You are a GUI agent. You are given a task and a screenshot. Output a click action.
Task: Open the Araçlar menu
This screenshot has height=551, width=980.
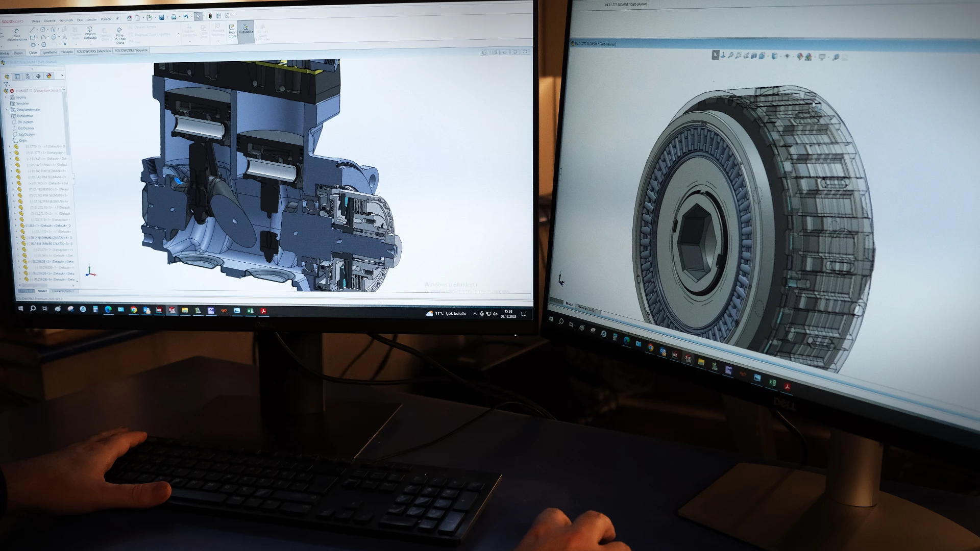(x=92, y=20)
